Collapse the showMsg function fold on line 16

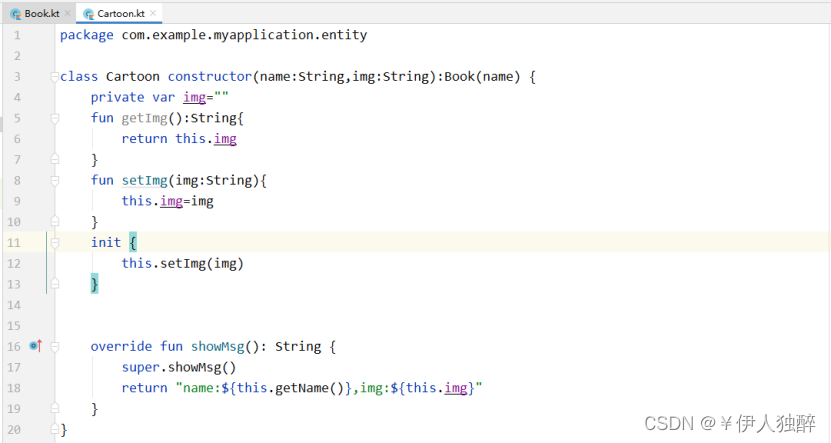pyautogui.click(x=55, y=347)
